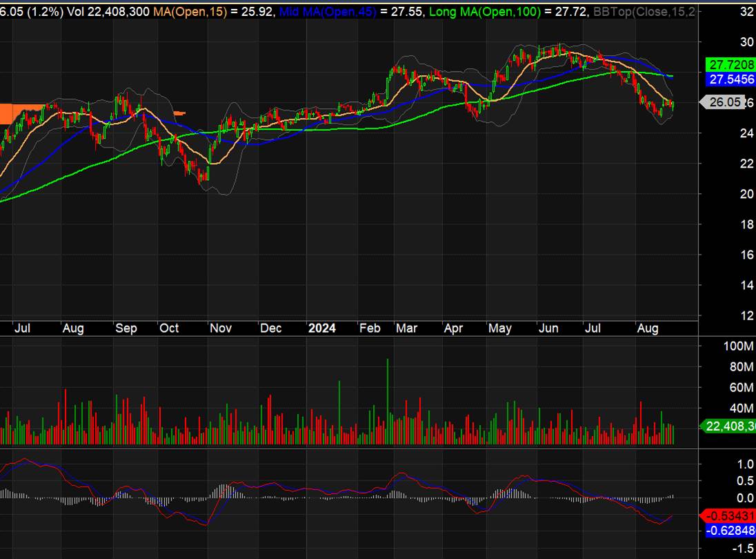The height and width of the screenshot is (559, 756).
Task: Click the 2024 year marker on time axis
Action: pos(321,328)
